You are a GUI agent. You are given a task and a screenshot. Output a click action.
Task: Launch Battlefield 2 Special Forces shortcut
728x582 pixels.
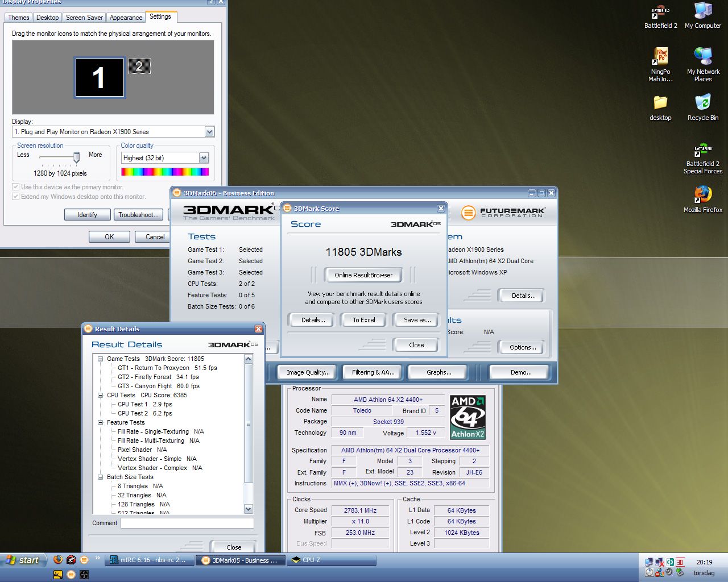point(703,159)
